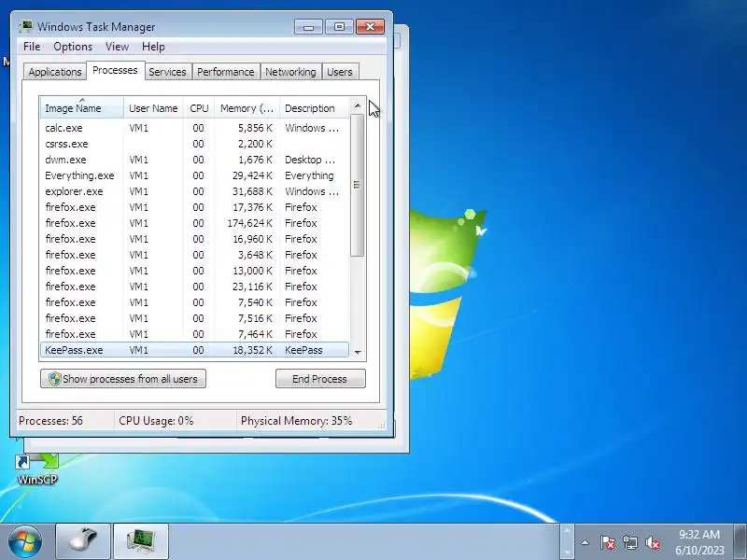Select firefox.exe using 174,624 K memory
This screenshot has height=560, width=747.
coord(194,223)
